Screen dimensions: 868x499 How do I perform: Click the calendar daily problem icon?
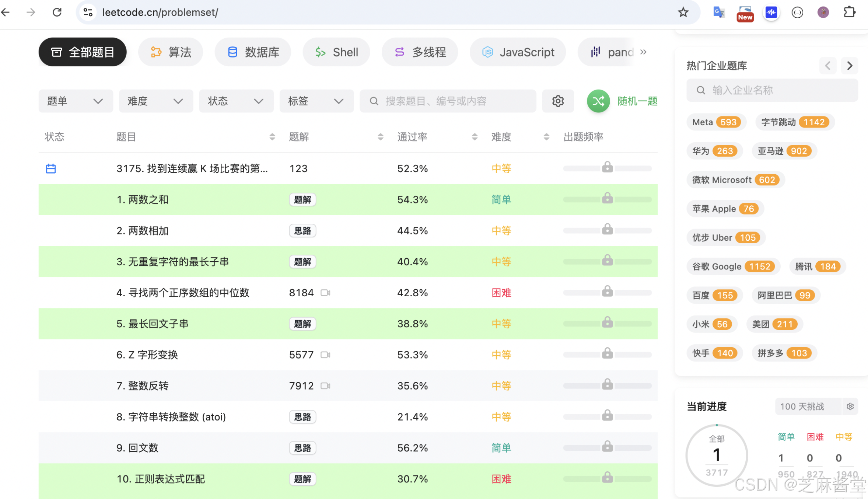[x=51, y=169]
